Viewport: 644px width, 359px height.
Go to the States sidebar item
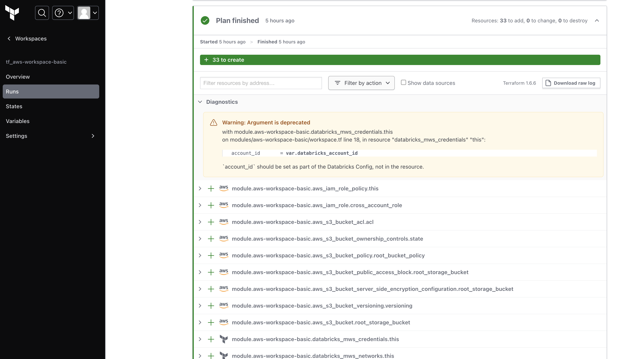coord(14,106)
